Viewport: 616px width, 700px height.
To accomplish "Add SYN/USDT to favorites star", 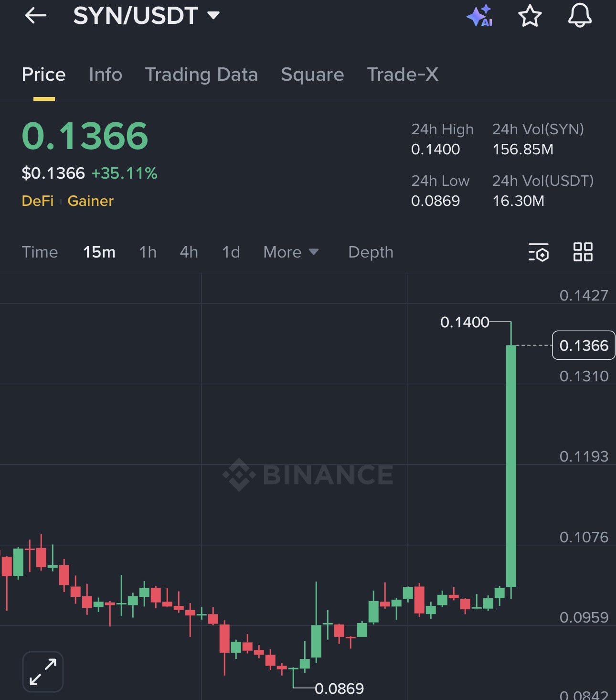I will [x=530, y=16].
